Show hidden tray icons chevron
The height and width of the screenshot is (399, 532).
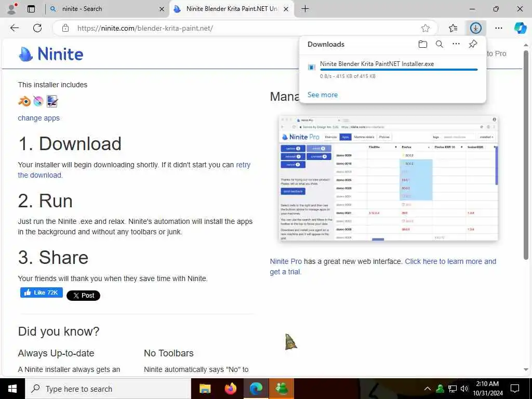428,389
